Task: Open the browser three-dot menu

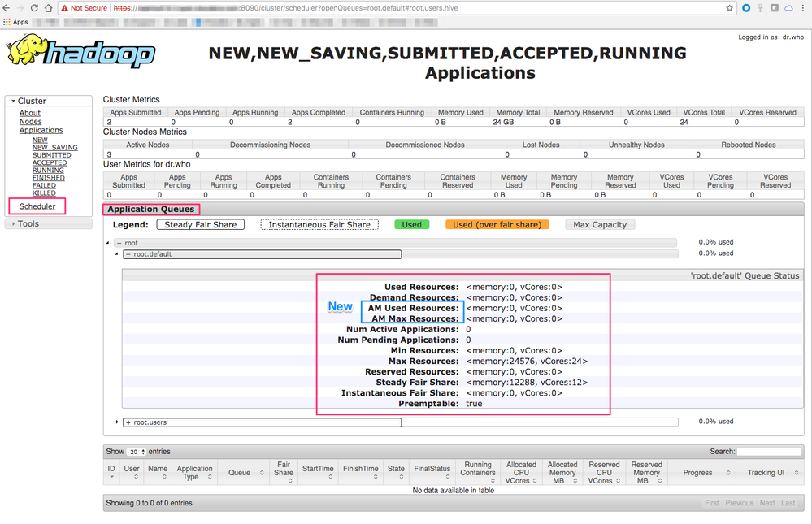Action: pos(802,8)
